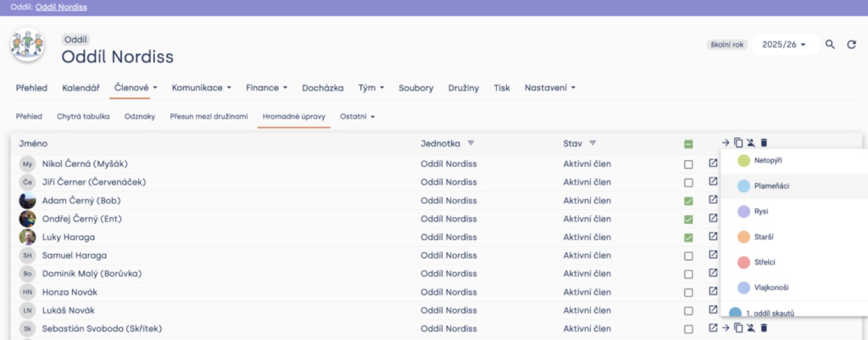868x340 pixels.
Task: Expand the Komunikace menu
Action: click(201, 88)
